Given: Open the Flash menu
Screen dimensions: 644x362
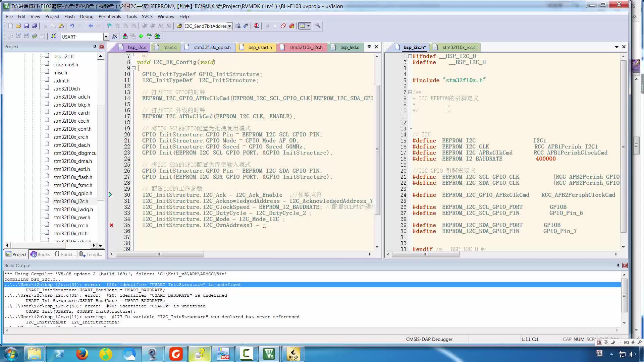Looking at the screenshot, I should [x=69, y=16].
